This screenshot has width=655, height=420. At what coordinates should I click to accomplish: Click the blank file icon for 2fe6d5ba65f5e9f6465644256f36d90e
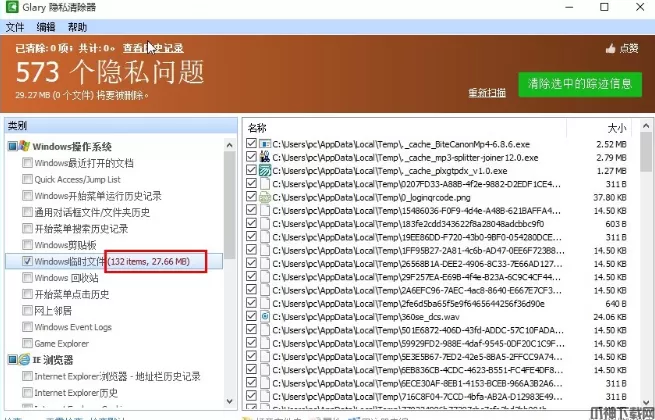pyautogui.click(x=265, y=303)
